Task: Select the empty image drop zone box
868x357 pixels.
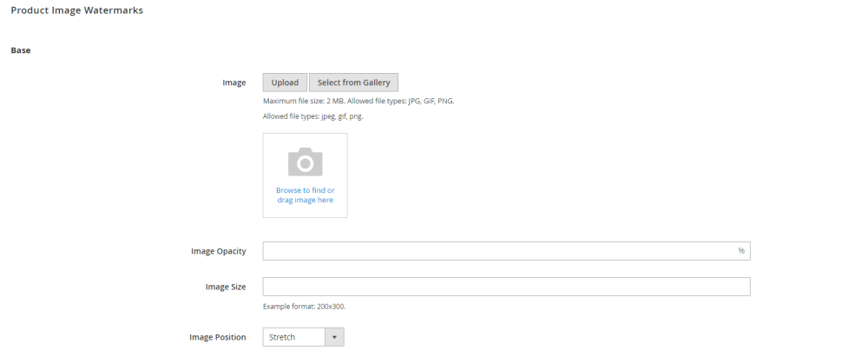Action: click(305, 175)
